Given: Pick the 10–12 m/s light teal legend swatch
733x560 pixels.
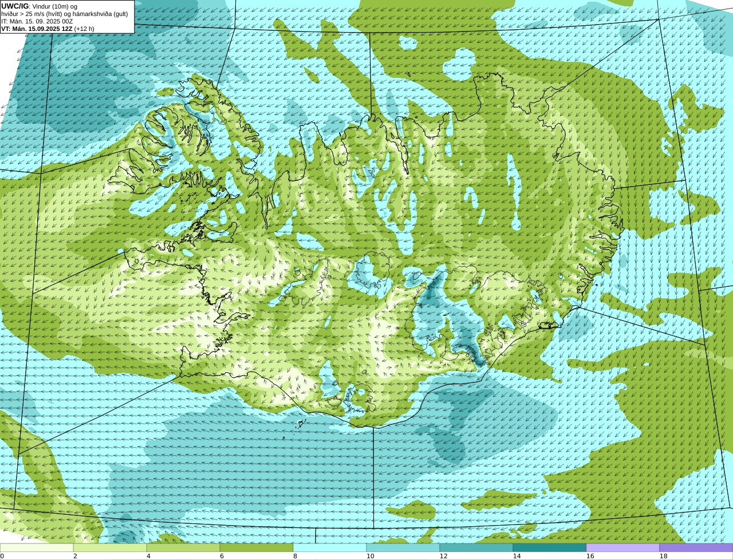Looking at the screenshot, I should (403, 548).
